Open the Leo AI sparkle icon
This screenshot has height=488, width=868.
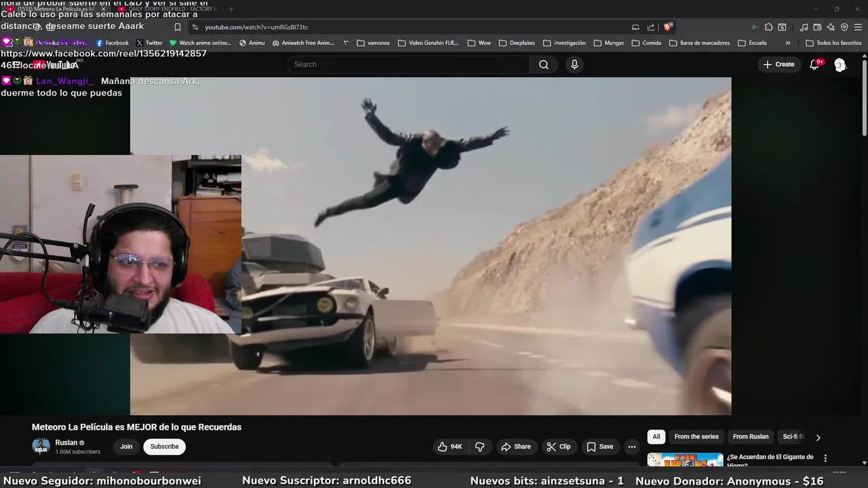[831, 27]
